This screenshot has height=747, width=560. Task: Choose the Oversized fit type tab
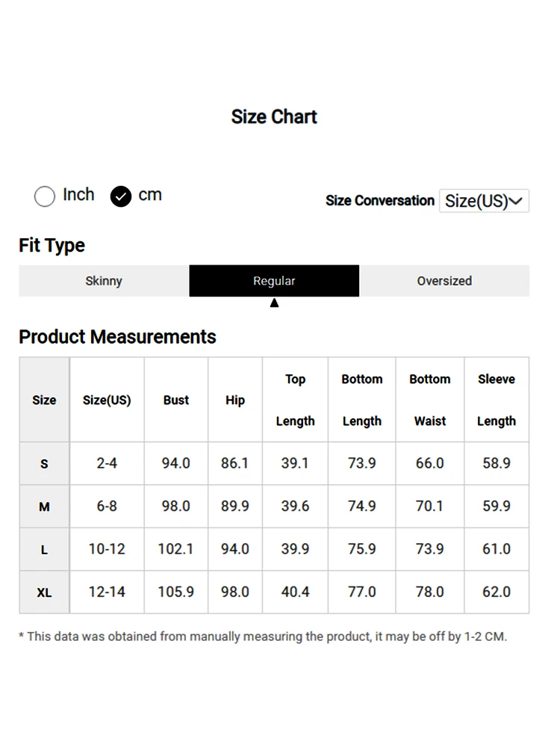[x=444, y=281]
